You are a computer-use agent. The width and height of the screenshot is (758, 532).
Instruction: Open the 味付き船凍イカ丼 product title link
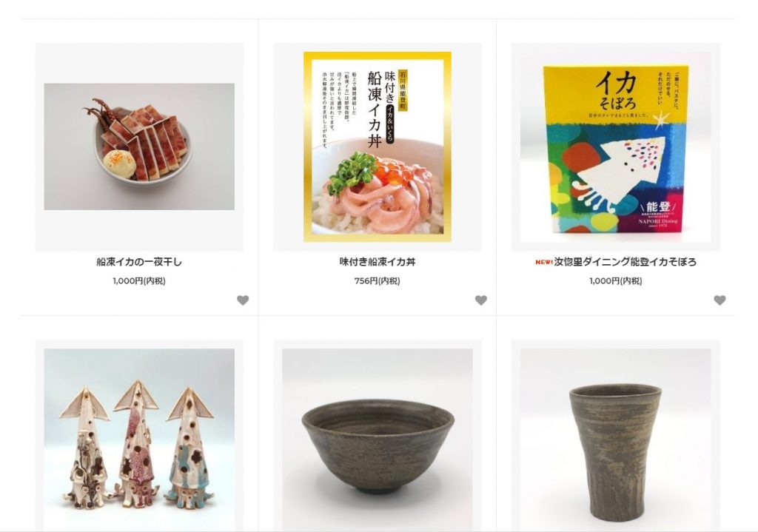(x=378, y=262)
